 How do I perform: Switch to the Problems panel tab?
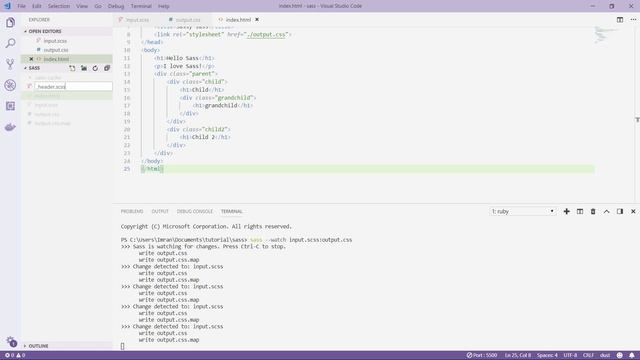pos(132,211)
